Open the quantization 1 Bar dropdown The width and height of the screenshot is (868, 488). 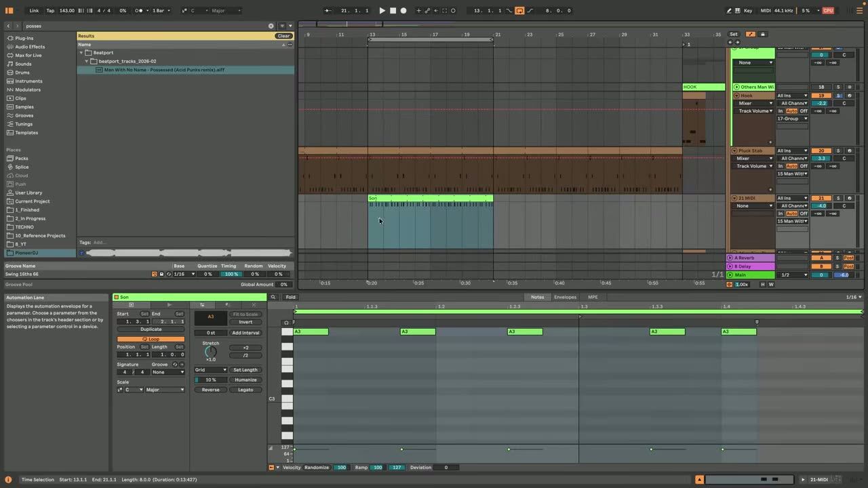160,11
